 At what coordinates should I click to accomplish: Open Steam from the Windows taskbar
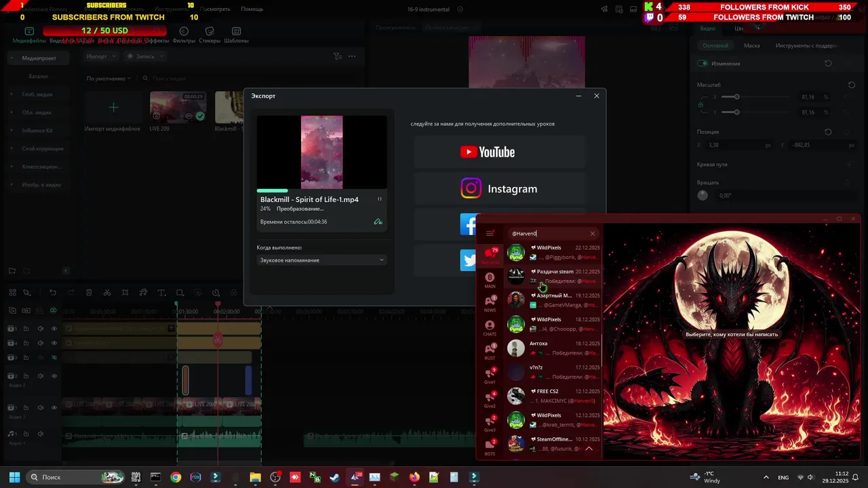(334, 477)
